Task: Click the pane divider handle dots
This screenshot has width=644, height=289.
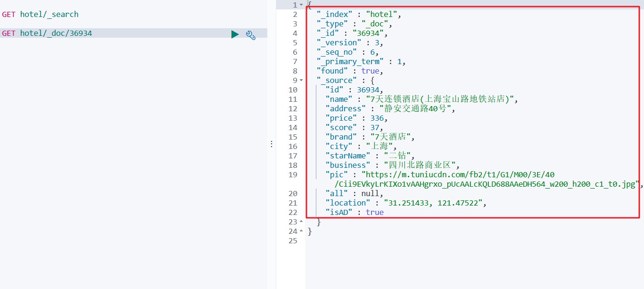Action: coord(272,144)
